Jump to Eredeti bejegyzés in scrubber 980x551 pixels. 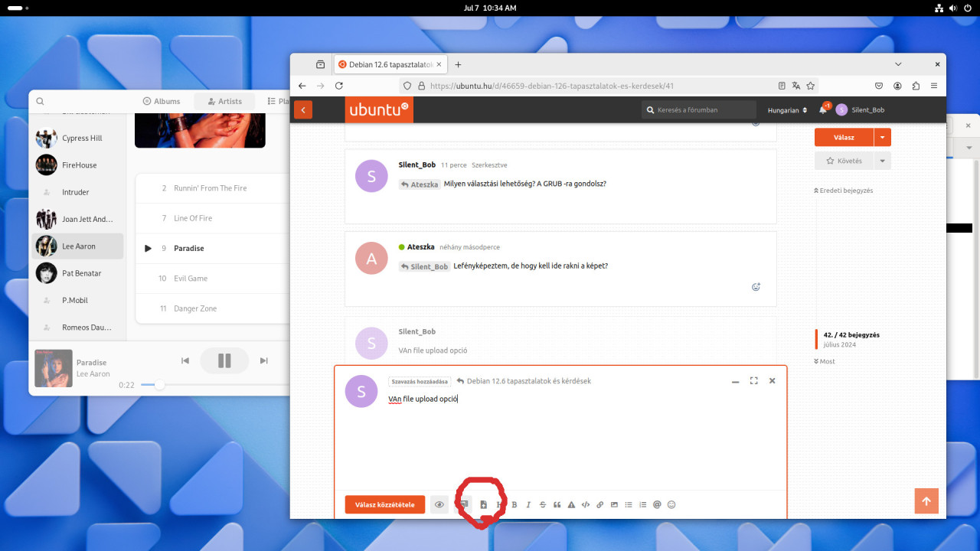[x=844, y=191]
